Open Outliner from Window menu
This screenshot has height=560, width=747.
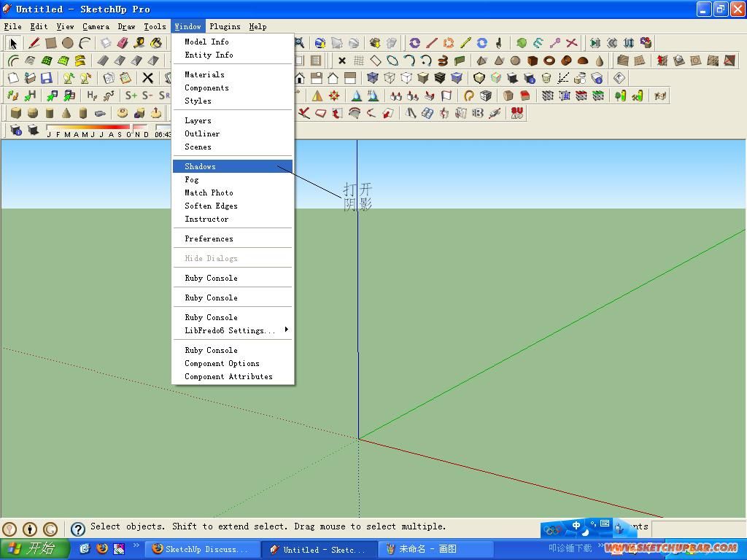coord(233,134)
